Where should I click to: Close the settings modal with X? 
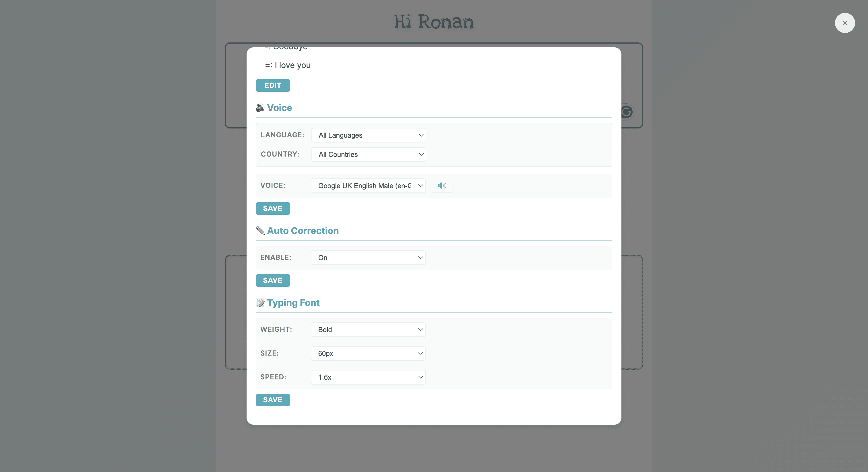[x=844, y=23]
